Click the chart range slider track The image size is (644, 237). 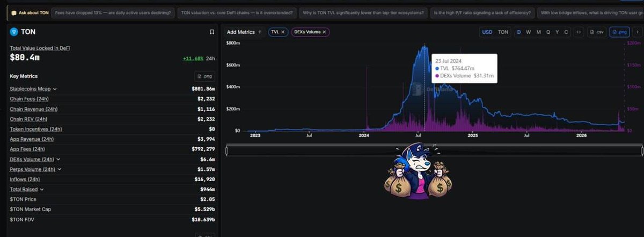434,151
